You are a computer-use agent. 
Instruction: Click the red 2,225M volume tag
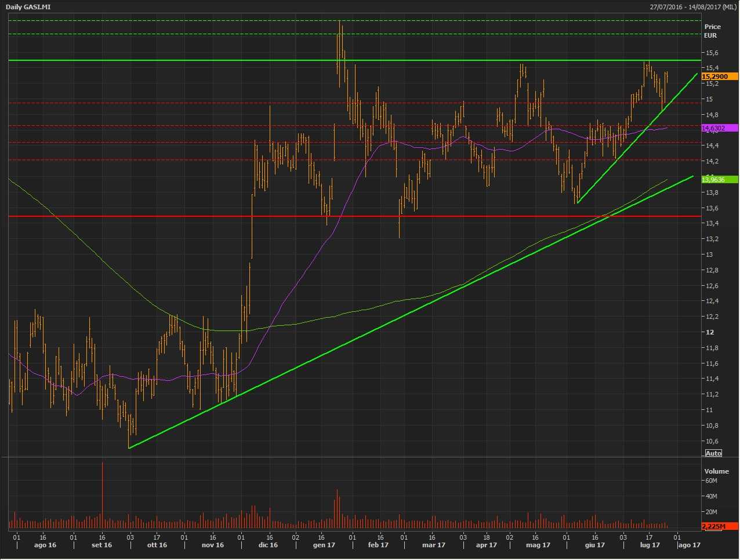pos(719,526)
